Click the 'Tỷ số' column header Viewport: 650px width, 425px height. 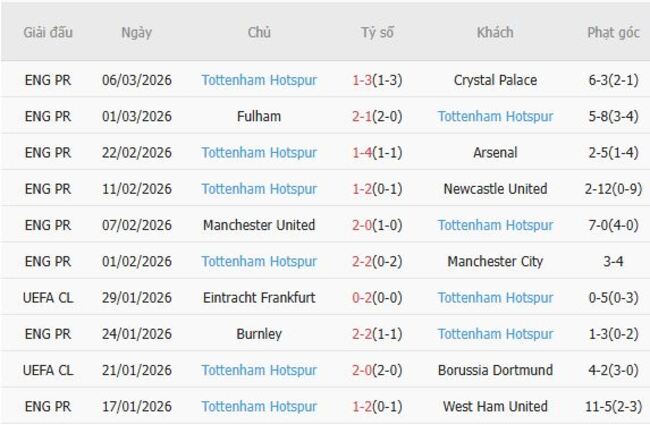pyautogui.click(x=377, y=32)
